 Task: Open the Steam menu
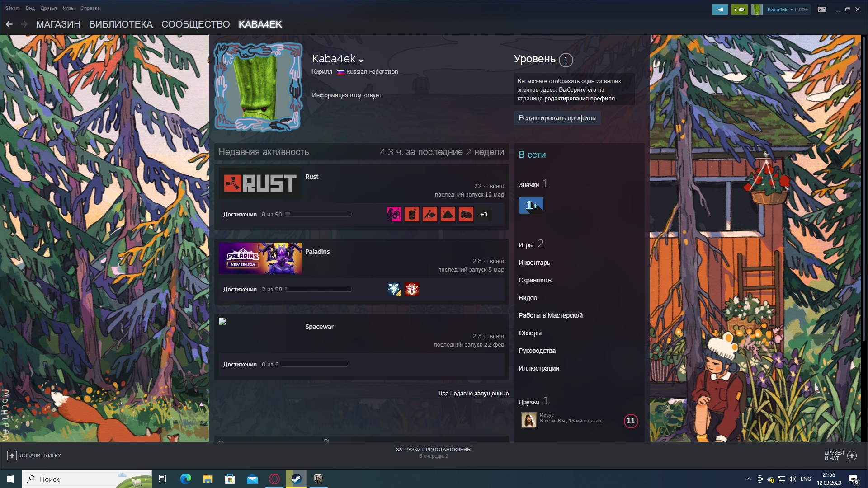[x=13, y=8]
